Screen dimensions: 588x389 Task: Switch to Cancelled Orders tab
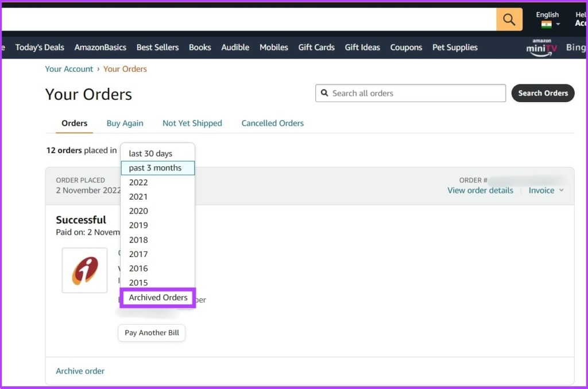point(272,123)
